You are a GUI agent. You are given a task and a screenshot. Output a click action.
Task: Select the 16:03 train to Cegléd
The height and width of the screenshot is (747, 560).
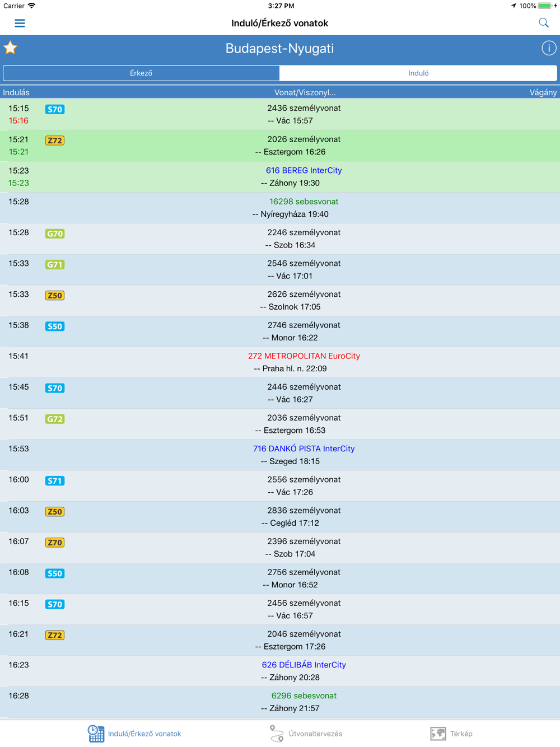tap(280, 517)
